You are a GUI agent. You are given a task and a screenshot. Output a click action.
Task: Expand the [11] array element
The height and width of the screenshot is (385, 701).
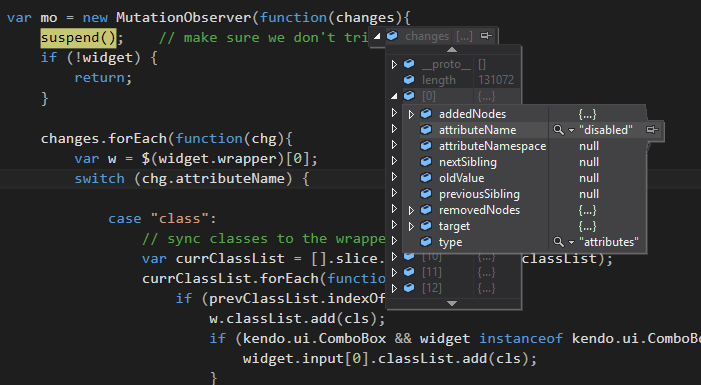coord(394,272)
